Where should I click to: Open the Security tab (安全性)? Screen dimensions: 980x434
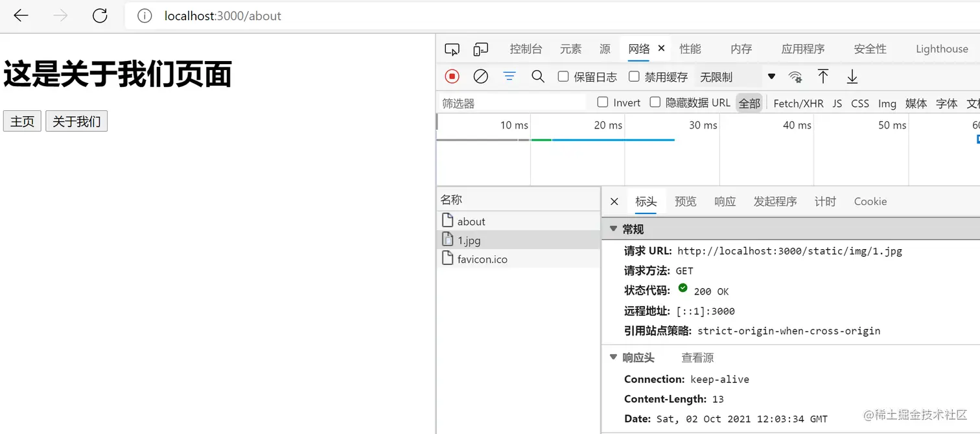click(870, 49)
